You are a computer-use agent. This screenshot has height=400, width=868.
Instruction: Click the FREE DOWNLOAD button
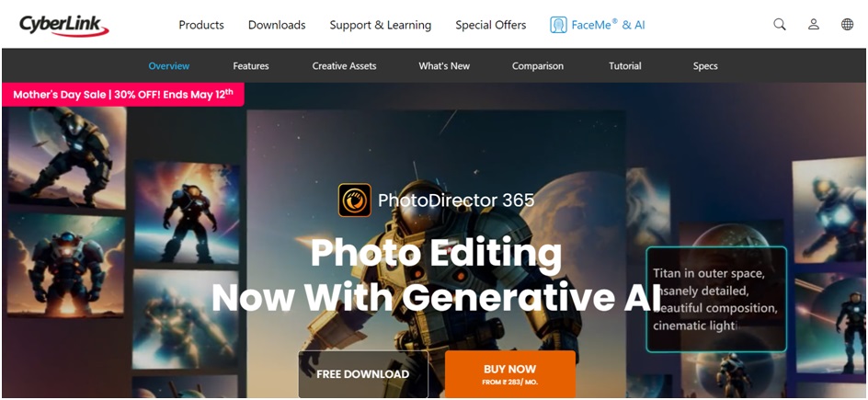click(363, 374)
